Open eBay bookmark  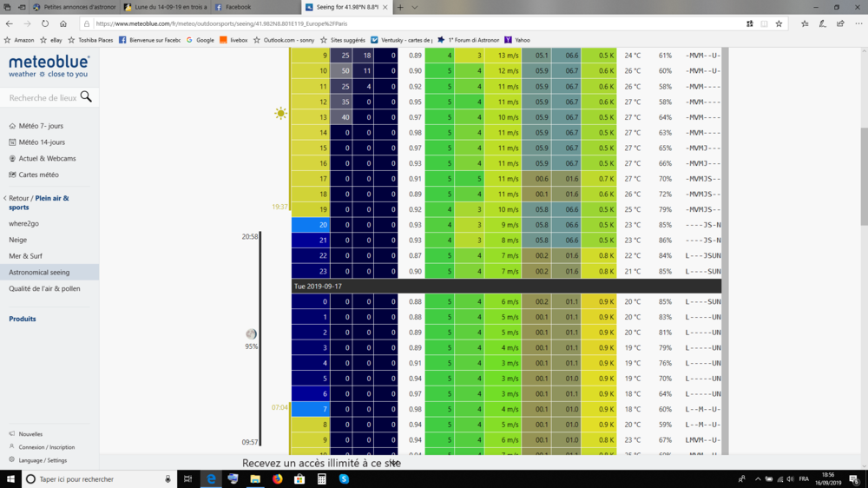[x=51, y=40]
